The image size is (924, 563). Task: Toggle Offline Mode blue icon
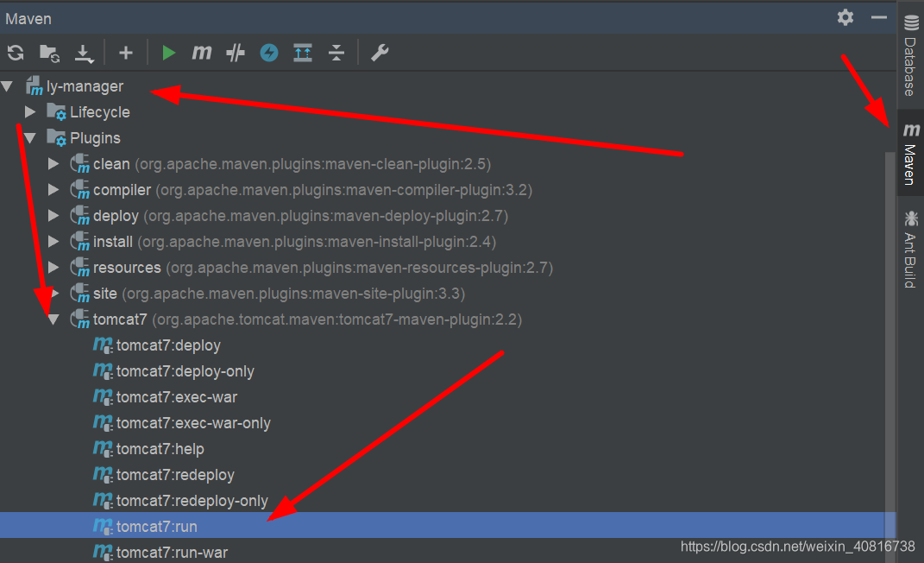click(269, 53)
